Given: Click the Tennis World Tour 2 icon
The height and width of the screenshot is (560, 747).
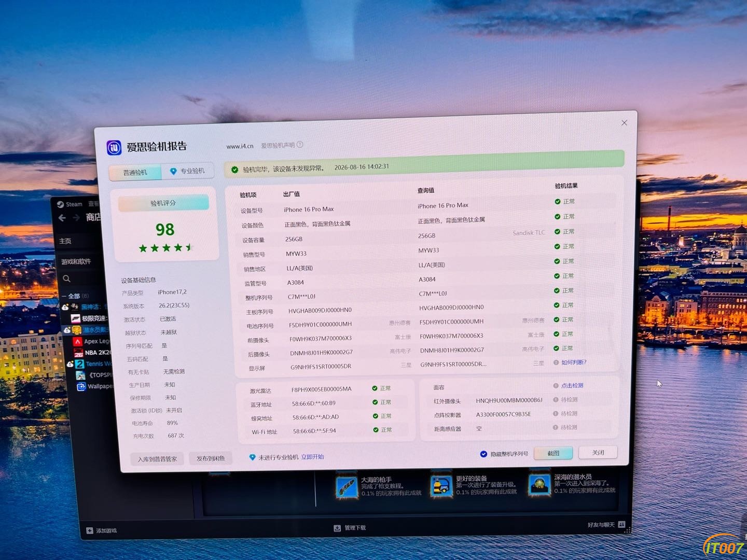Looking at the screenshot, I should pyautogui.click(x=79, y=364).
